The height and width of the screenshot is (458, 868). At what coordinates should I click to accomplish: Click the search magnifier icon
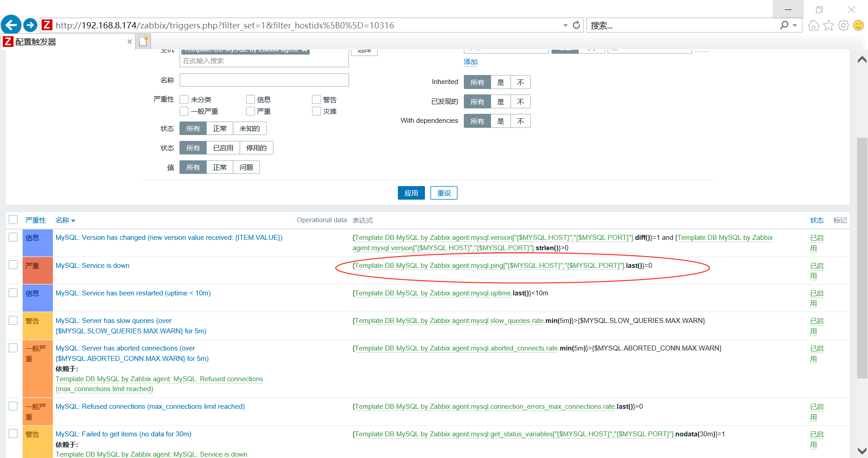pyautogui.click(x=784, y=25)
